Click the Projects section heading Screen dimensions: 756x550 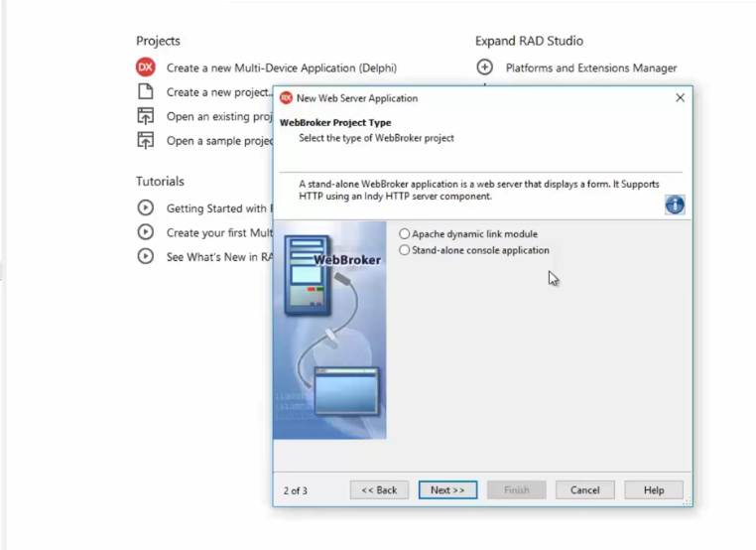coord(158,41)
